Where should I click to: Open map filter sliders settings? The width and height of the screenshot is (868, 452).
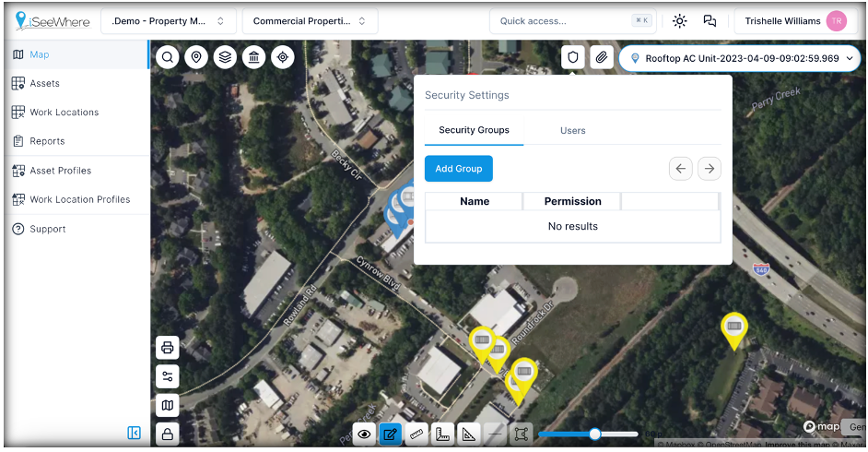(x=167, y=376)
